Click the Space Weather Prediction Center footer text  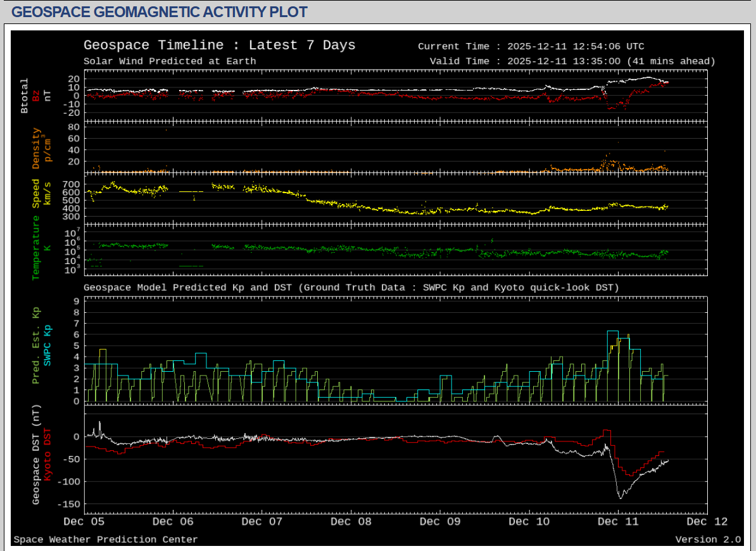tap(106, 540)
